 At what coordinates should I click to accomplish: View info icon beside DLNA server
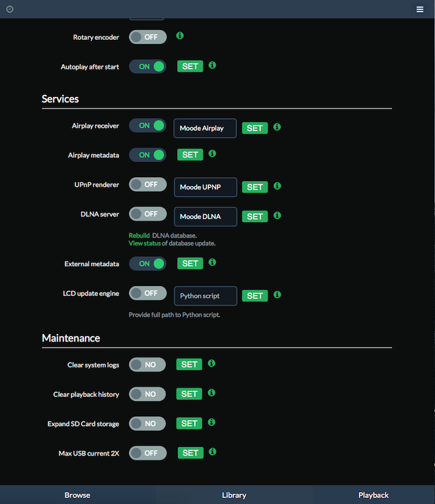click(x=277, y=215)
